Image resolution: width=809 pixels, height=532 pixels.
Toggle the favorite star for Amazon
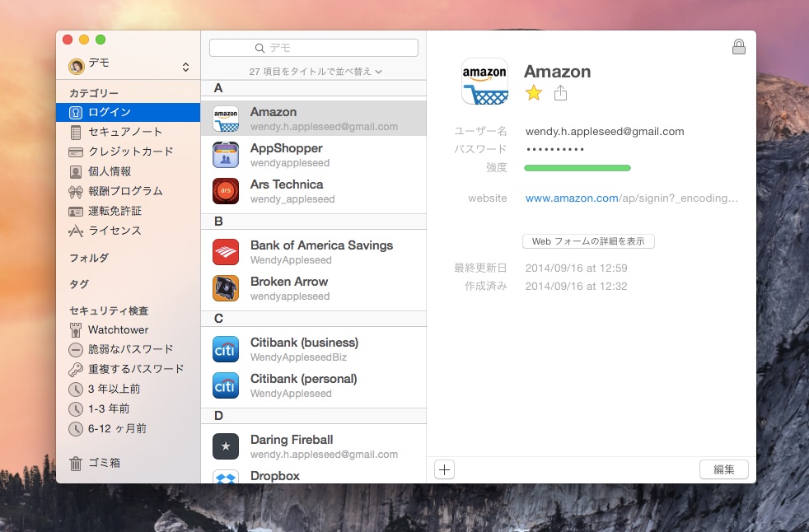pos(534,93)
